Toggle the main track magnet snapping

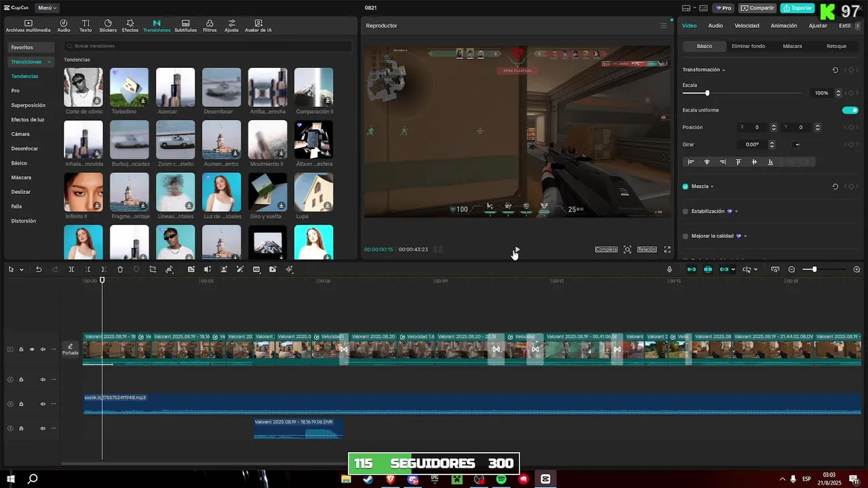pyautogui.click(x=691, y=269)
